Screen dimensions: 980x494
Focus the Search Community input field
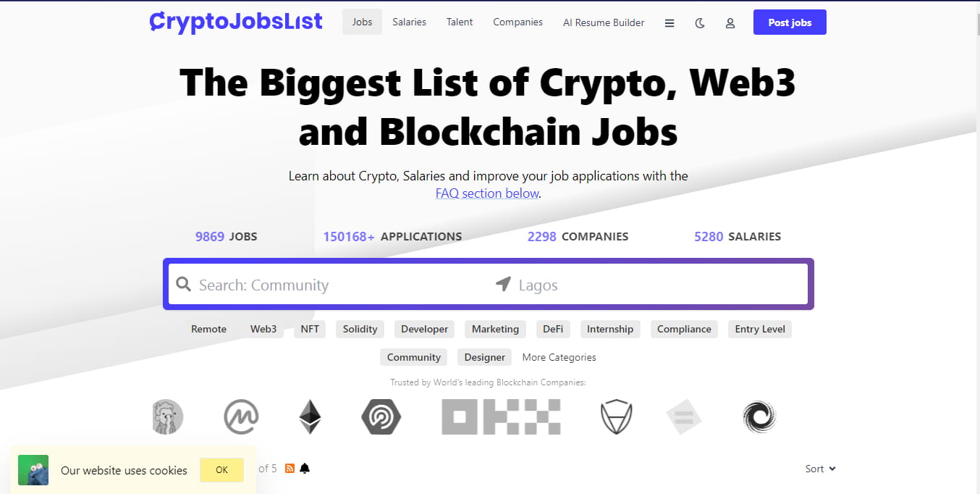[x=333, y=285]
